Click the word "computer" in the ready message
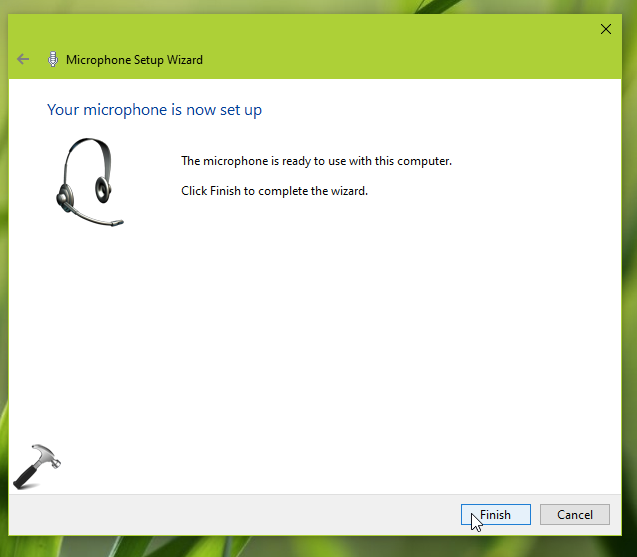 pos(425,161)
